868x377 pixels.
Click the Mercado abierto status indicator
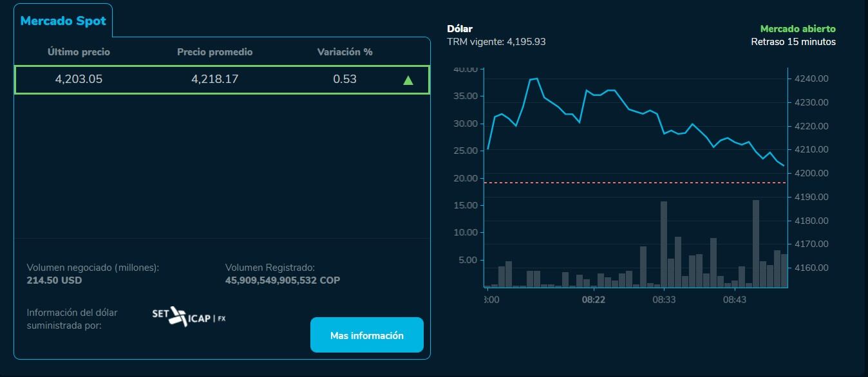tap(797, 28)
